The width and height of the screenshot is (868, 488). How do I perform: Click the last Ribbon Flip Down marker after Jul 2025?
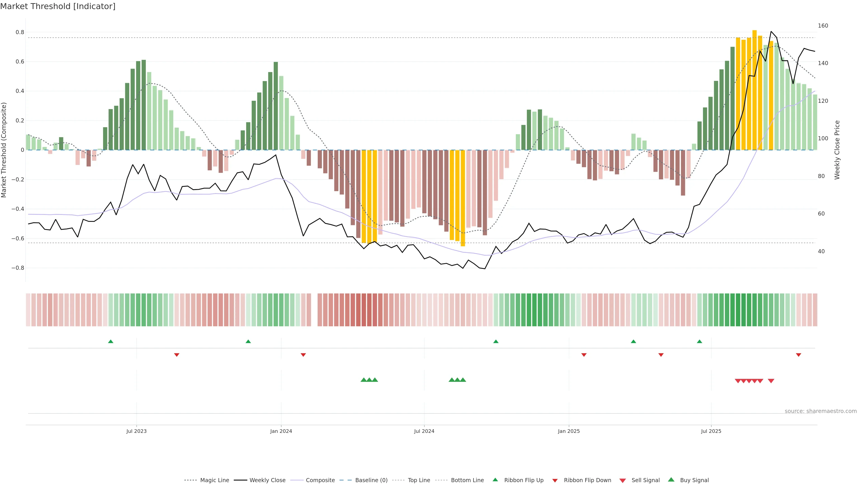[798, 355]
